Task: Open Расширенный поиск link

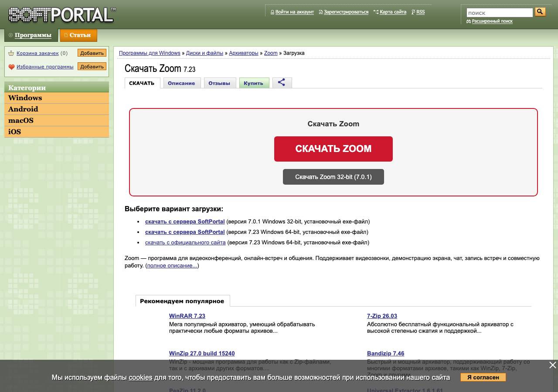Action: 492,21
